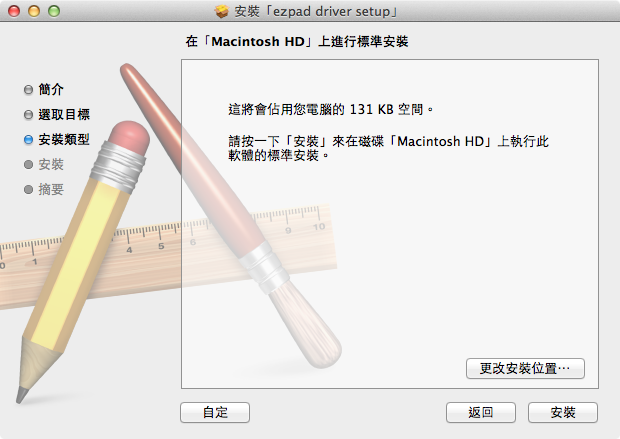Click the 摘要 step bullet

coord(28,189)
